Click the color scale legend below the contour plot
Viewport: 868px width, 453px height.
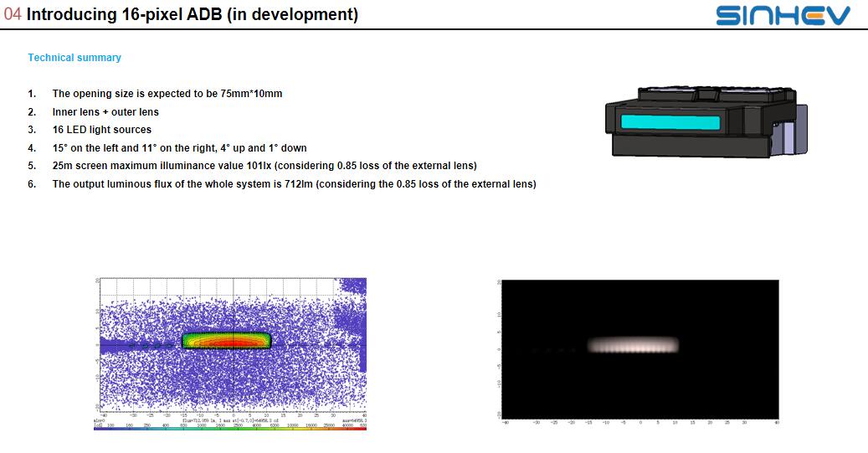(230, 426)
